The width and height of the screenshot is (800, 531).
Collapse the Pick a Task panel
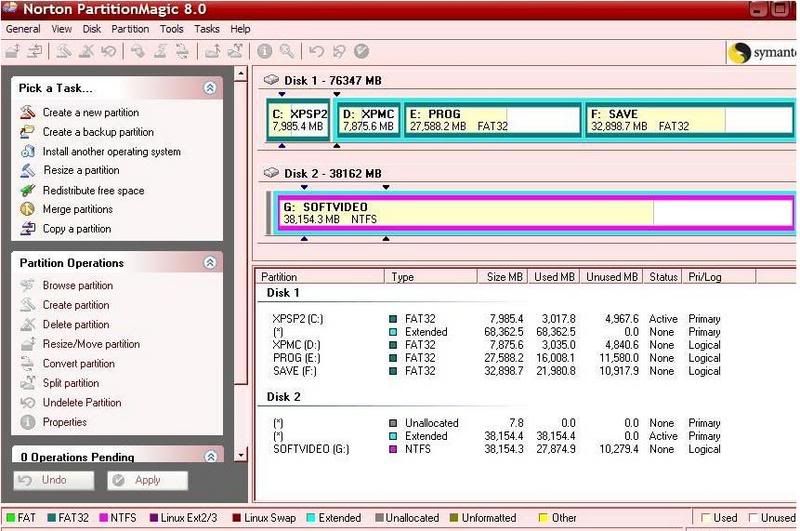[x=210, y=88]
